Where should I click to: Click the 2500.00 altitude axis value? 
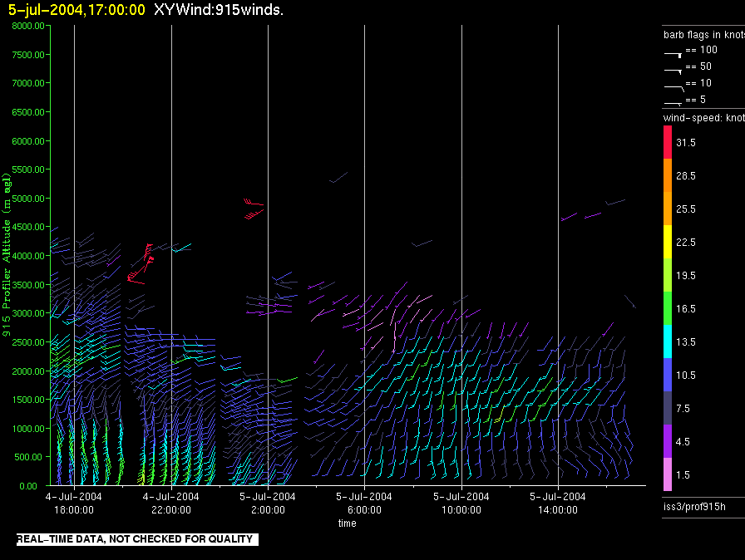28,342
